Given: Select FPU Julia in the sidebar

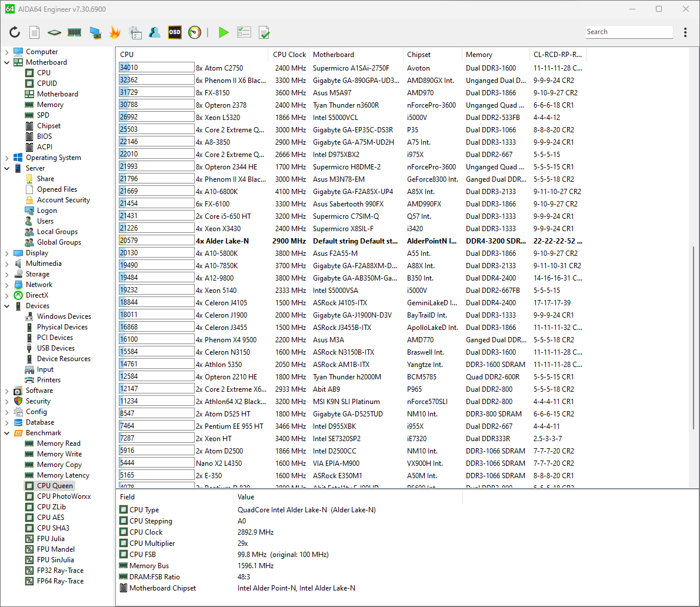Looking at the screenshot, I should (51, 539).
